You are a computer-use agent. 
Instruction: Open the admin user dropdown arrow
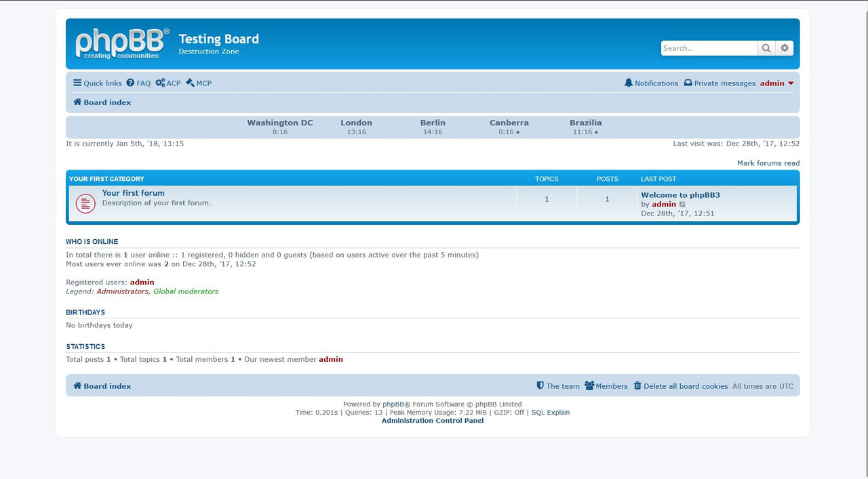[791, 83]
